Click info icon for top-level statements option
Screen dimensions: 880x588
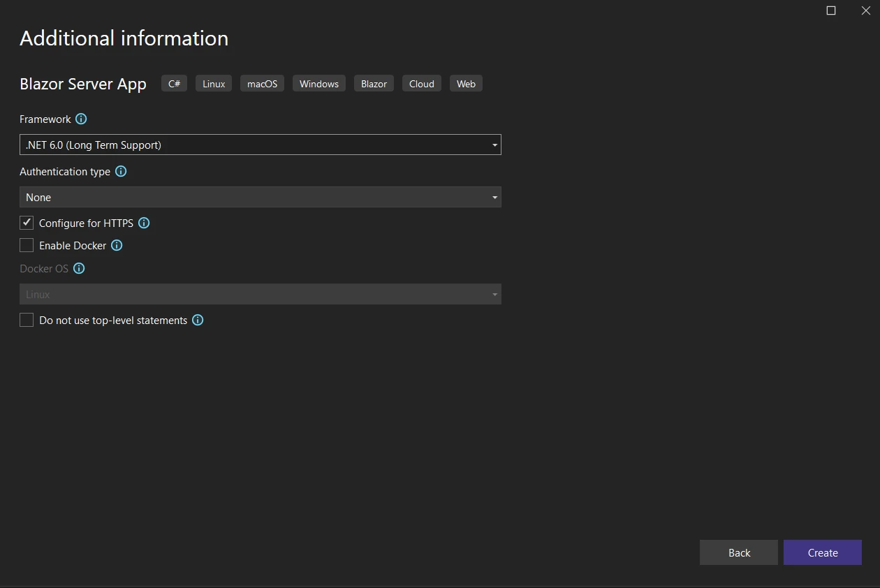(198, 321)
